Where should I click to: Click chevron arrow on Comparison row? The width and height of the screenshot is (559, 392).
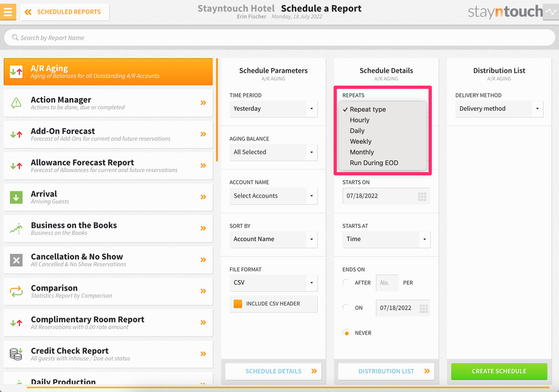tap(203, 291)
